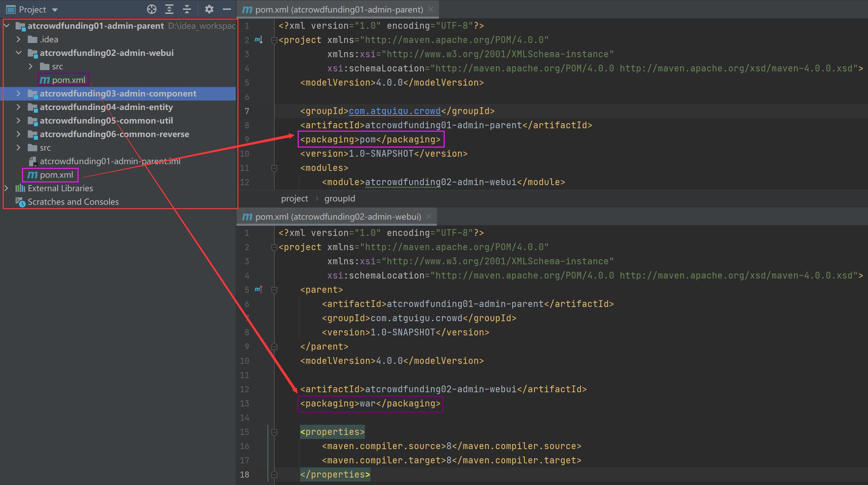Click packaging pom line in parent pom

pos(371,139)
